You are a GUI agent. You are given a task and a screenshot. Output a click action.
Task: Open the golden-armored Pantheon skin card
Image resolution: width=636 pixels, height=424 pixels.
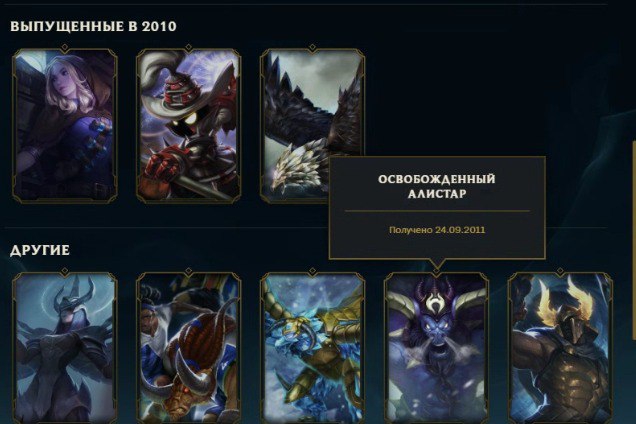click(560, 348)
